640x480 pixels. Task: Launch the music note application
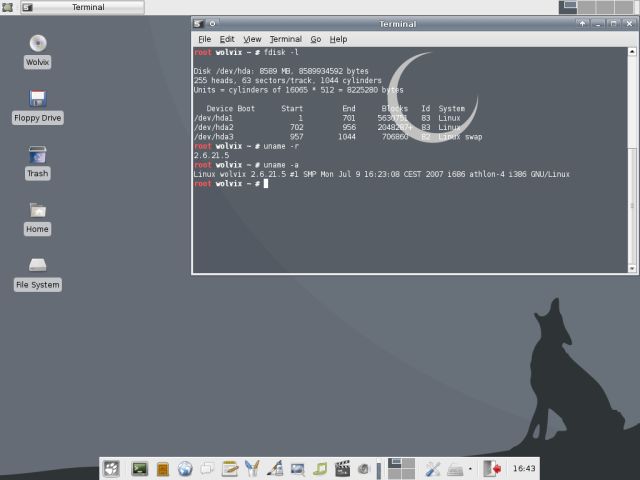320,469
